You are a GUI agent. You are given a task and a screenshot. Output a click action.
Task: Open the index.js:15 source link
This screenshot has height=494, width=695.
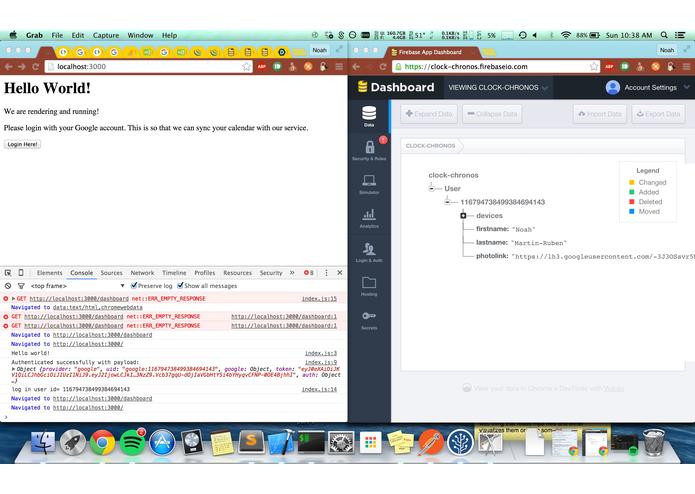[319, 299]
